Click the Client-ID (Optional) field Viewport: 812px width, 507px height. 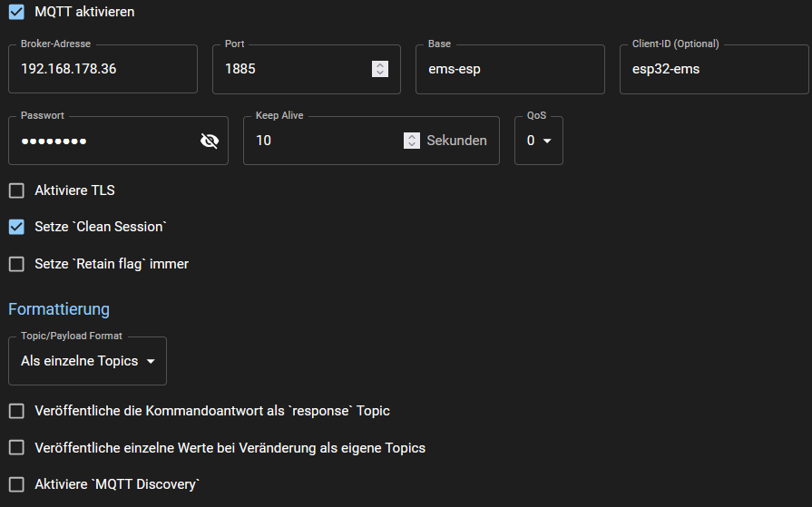click(714, 69)
